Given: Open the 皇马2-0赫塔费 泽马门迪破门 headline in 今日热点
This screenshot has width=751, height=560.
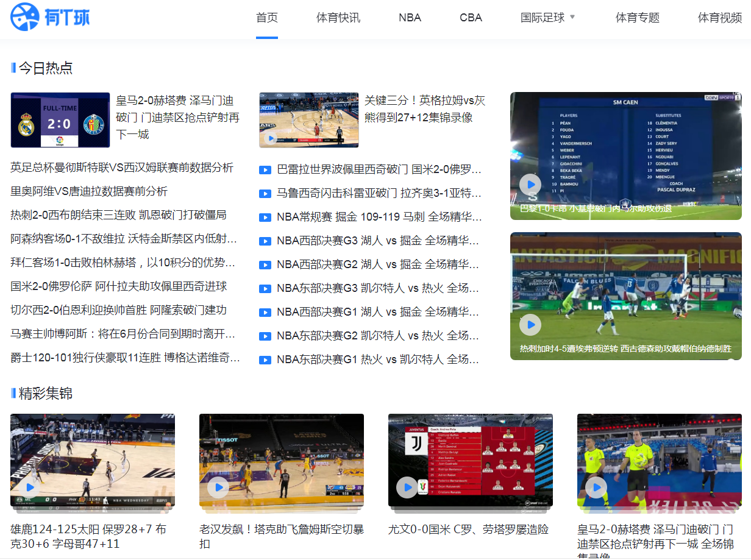Looking at the screenshot, I should (178, 118).
